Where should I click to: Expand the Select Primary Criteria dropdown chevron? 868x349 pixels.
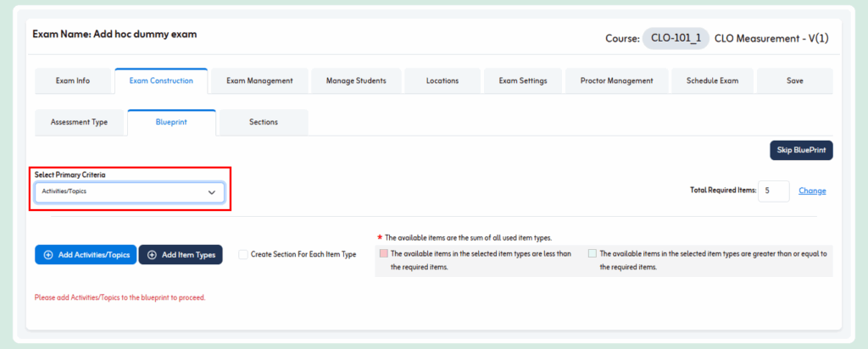(212, 192)
